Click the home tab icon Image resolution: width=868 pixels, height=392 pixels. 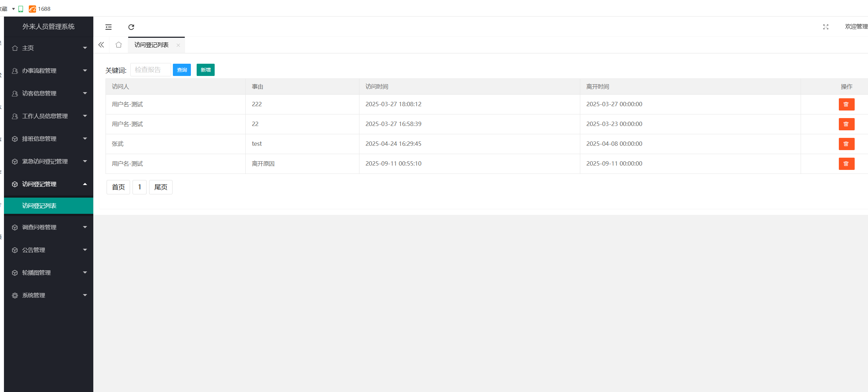coord(118,45)
